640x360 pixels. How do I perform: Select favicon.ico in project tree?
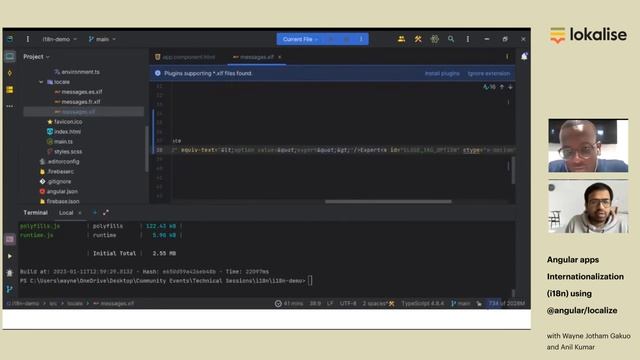click(x=64, y=122)
